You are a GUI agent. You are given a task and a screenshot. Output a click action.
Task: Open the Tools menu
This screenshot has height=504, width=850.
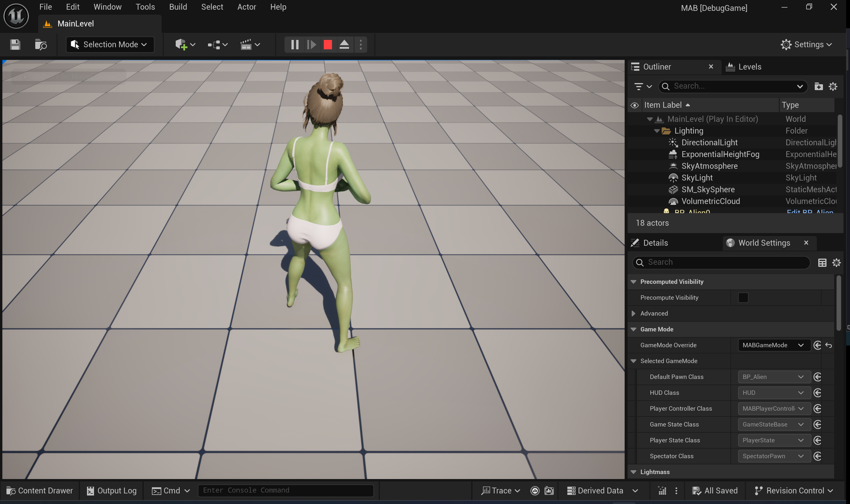coord(145,7)
